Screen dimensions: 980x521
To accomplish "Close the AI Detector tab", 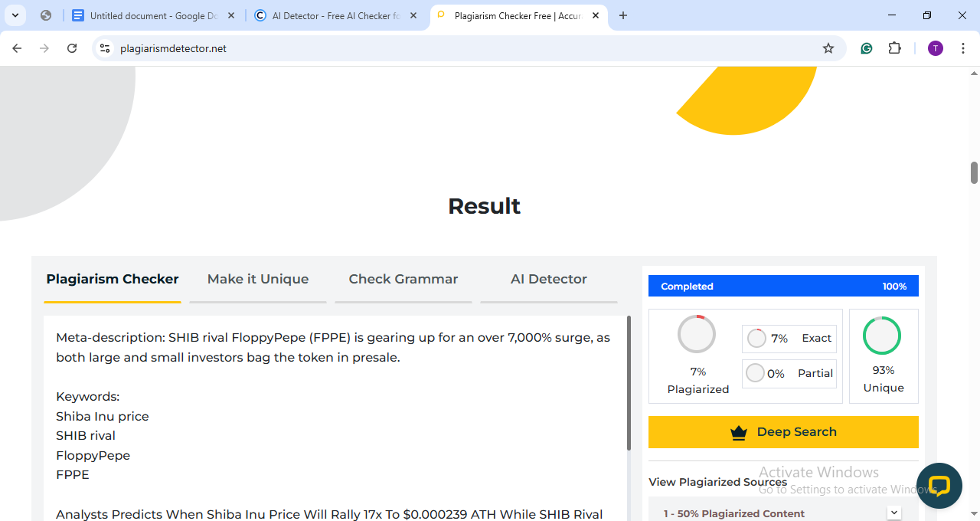I will point(413,15).
